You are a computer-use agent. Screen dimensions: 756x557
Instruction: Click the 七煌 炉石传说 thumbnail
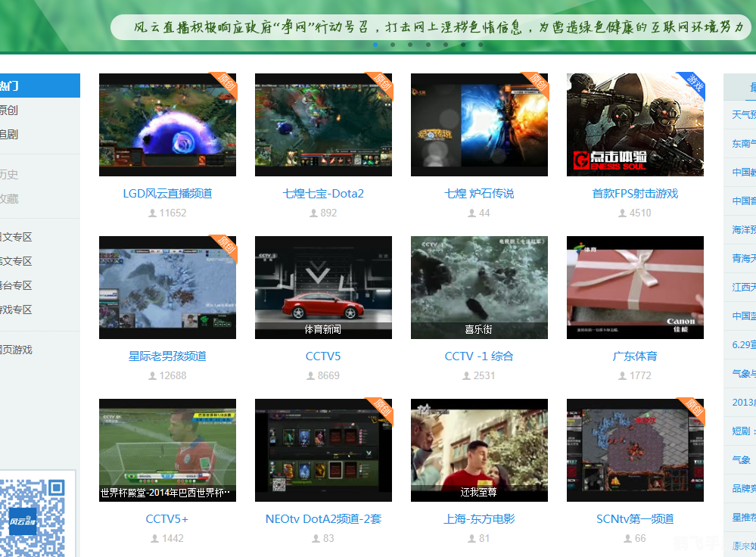tap(479, 125)
